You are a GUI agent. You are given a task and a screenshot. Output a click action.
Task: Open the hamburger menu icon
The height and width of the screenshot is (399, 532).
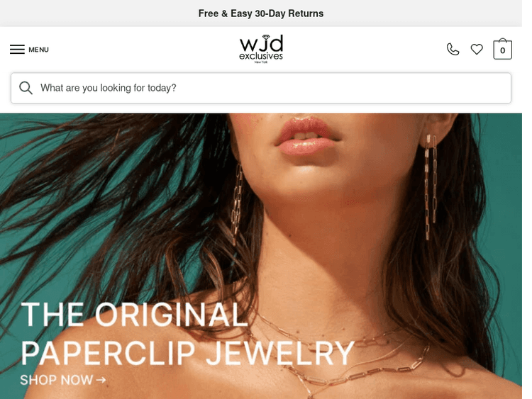click(17, 50)
